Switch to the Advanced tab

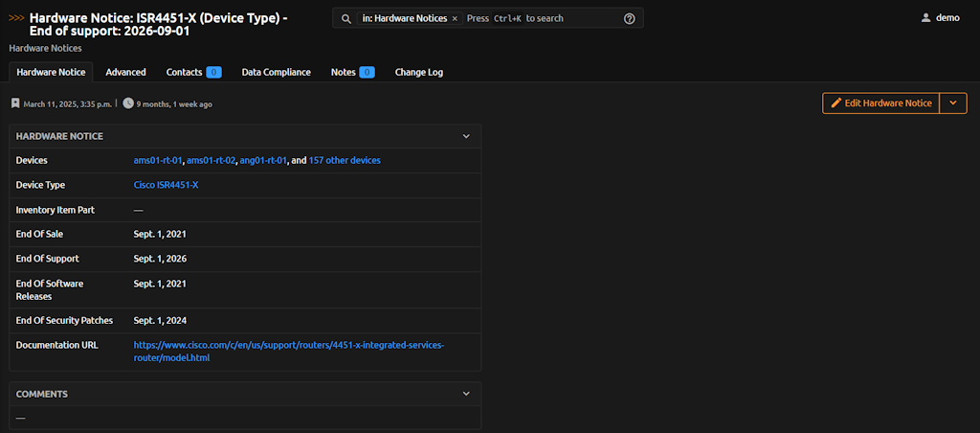click(x=125, y=72)
